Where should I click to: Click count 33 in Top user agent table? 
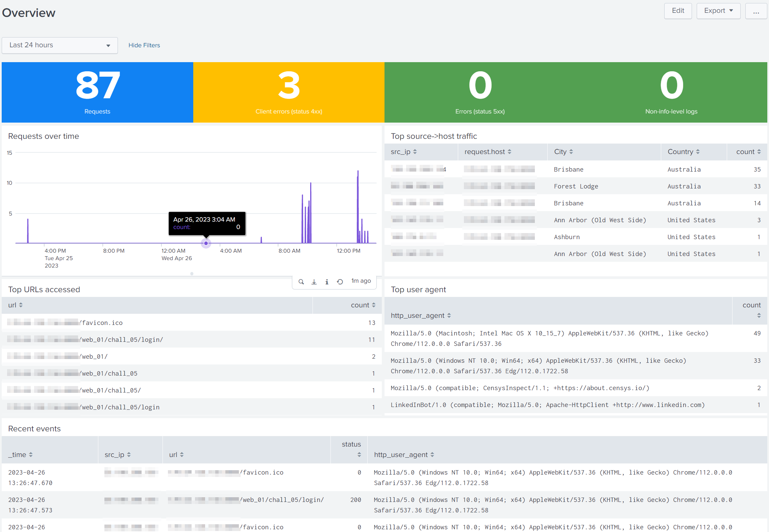tap(757, 360)
